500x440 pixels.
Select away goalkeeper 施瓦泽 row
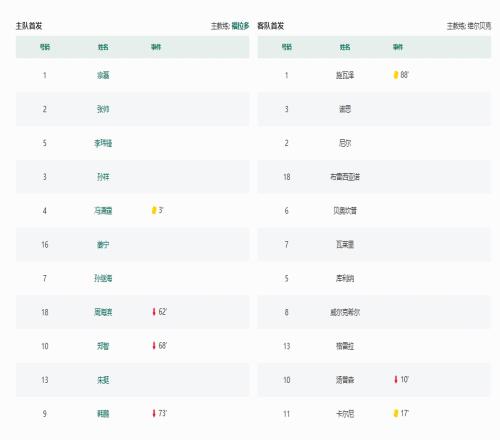point(374,75)
